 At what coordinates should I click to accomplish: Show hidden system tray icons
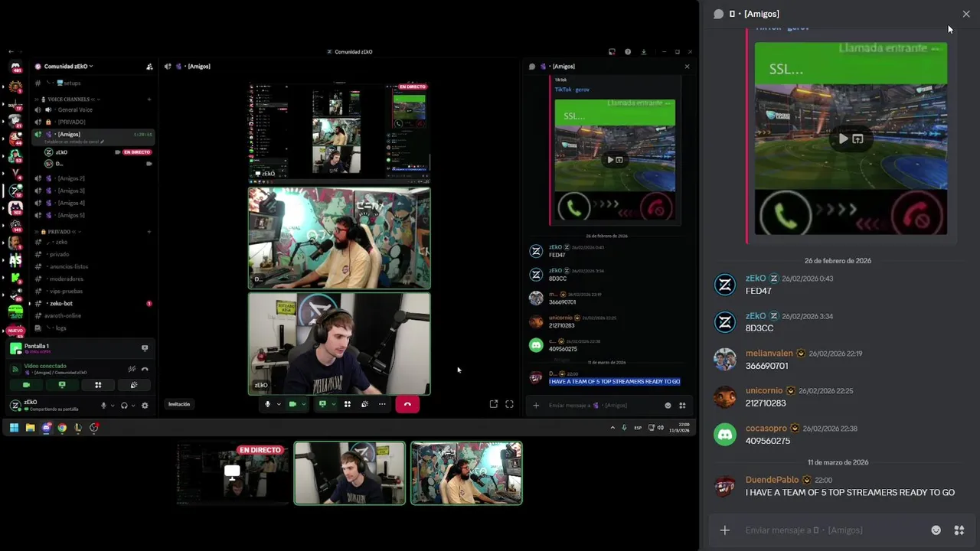612,428
